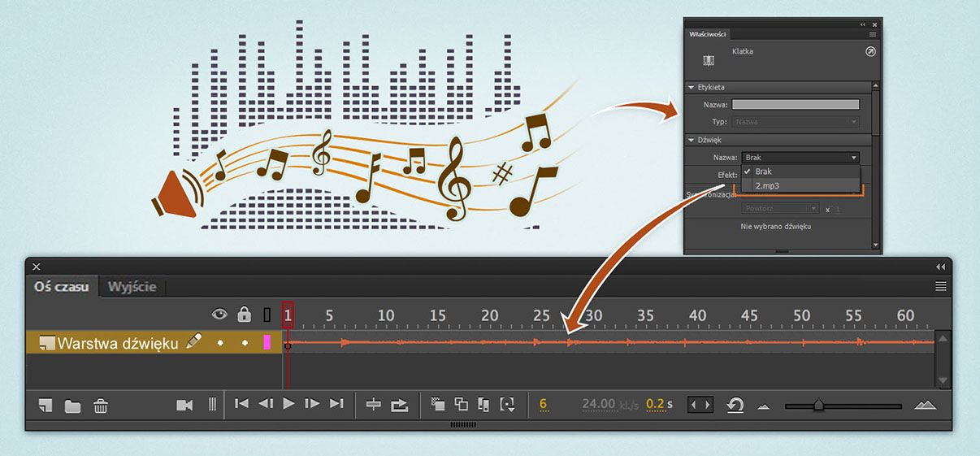Collapse the Dźwięk section
This screenshot has width=980, height=456.
point(692,140)
